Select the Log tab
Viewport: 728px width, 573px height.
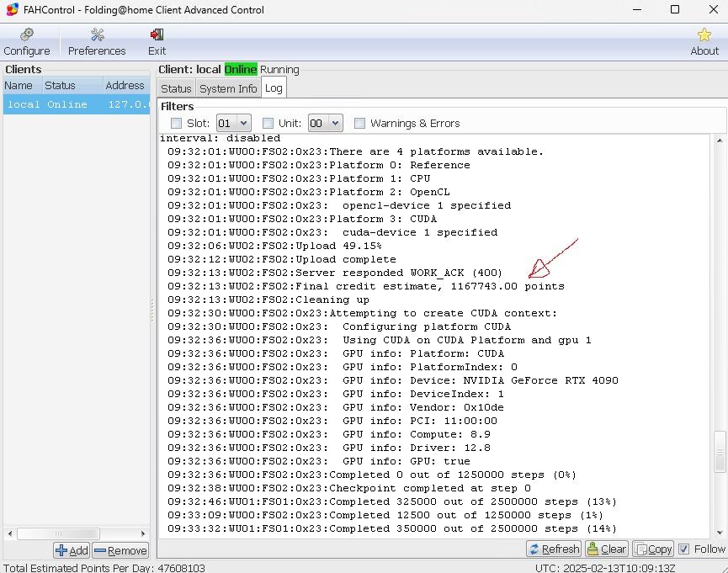point(274,88)
